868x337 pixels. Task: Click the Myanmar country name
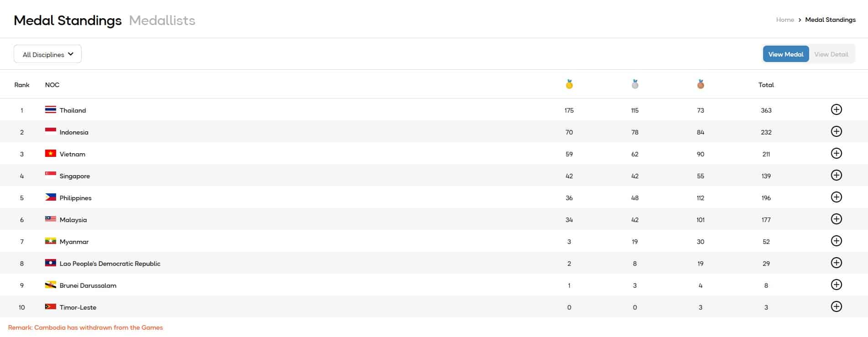(x=74, y=242)
